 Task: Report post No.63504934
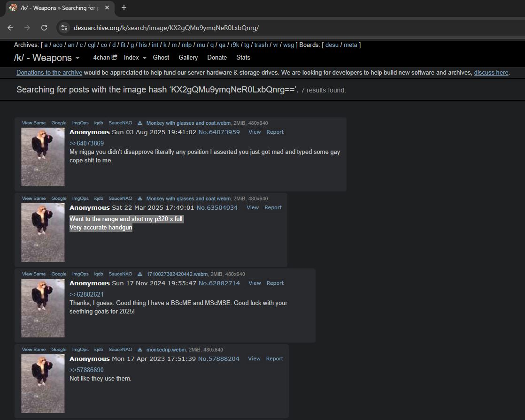[273, 207]
